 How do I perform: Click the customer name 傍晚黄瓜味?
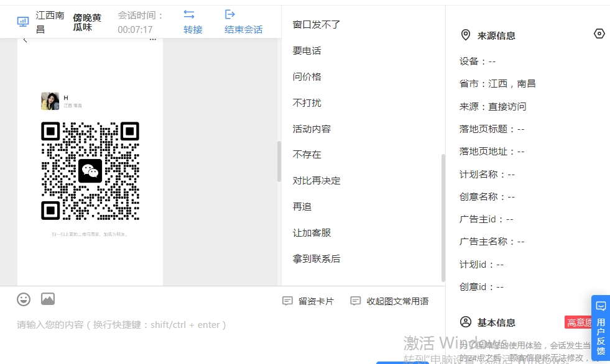pos(87,22)
